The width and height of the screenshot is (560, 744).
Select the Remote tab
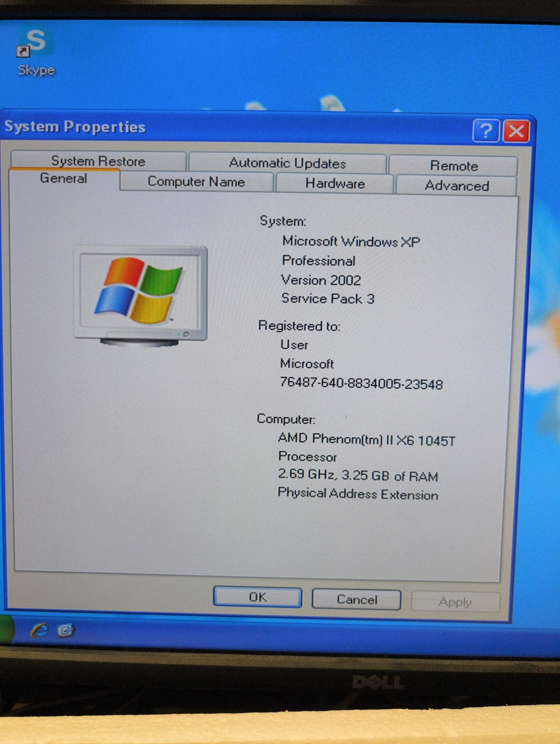pos(454,165)
